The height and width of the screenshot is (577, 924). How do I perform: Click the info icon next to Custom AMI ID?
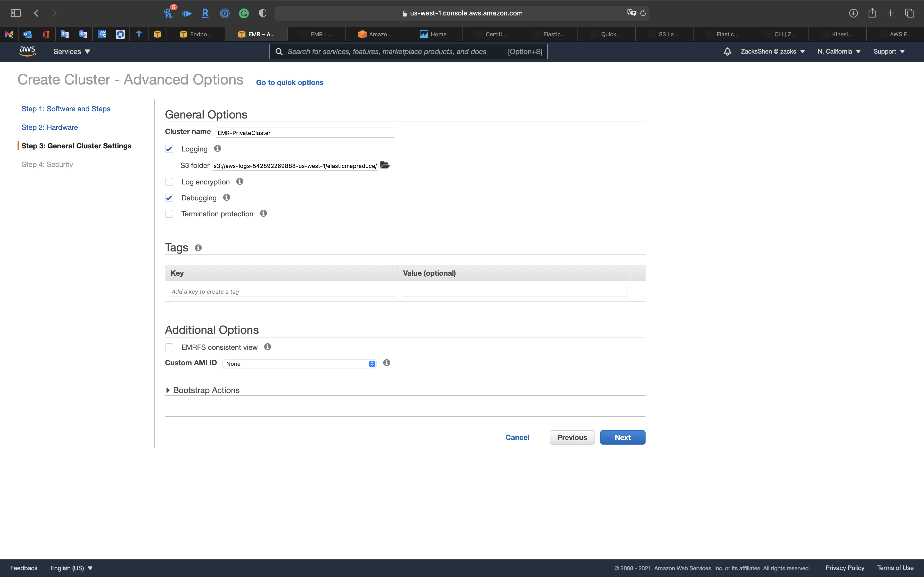(x=387, y=362)
